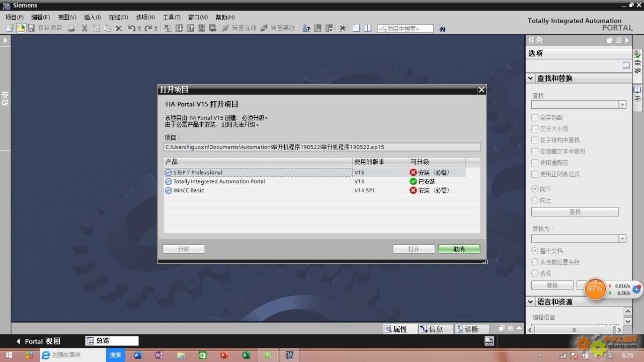The height and width of the screenshot is (362, 644).
Task: Close the 打开项目 dialog
Action: (481, 90)
